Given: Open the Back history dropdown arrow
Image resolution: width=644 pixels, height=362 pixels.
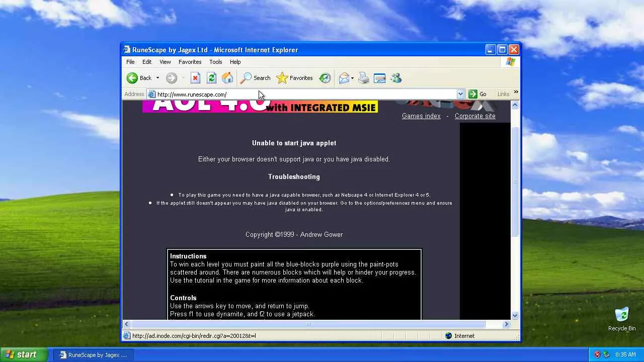Looking at the screenshot, I should point(157,78).
